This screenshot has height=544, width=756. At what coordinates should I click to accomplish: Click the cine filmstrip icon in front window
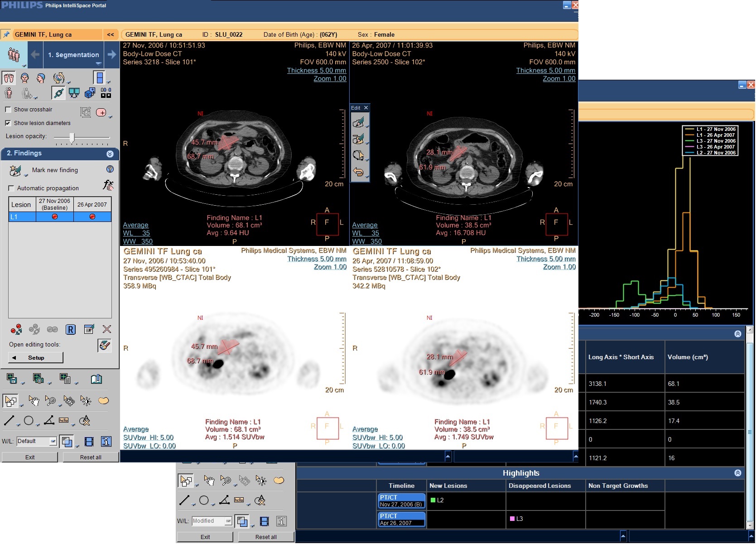click(x=89, y=441)
